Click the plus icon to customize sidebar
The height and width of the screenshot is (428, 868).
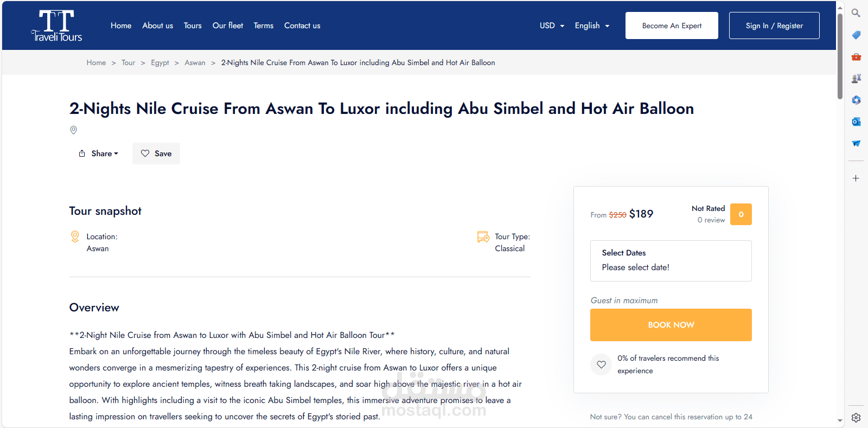point(856,178)
